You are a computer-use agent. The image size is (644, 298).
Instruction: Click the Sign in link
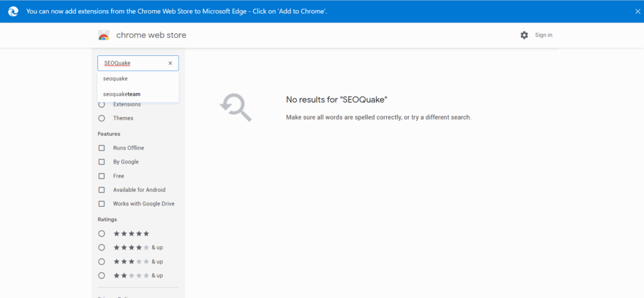point(543,35)
